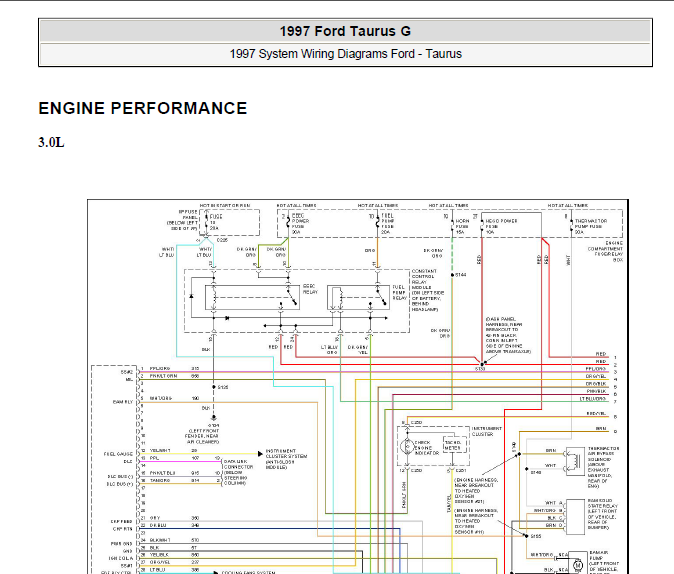The image size is (674, 574).
Task: Click the ORG wire label below Fuel Pump fuse
Action: pyautogui.click(x=370, y=250)
